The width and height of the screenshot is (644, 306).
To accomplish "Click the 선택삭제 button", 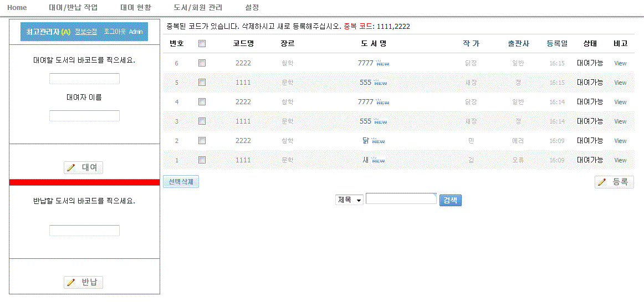I will click(x=181, y=181).
